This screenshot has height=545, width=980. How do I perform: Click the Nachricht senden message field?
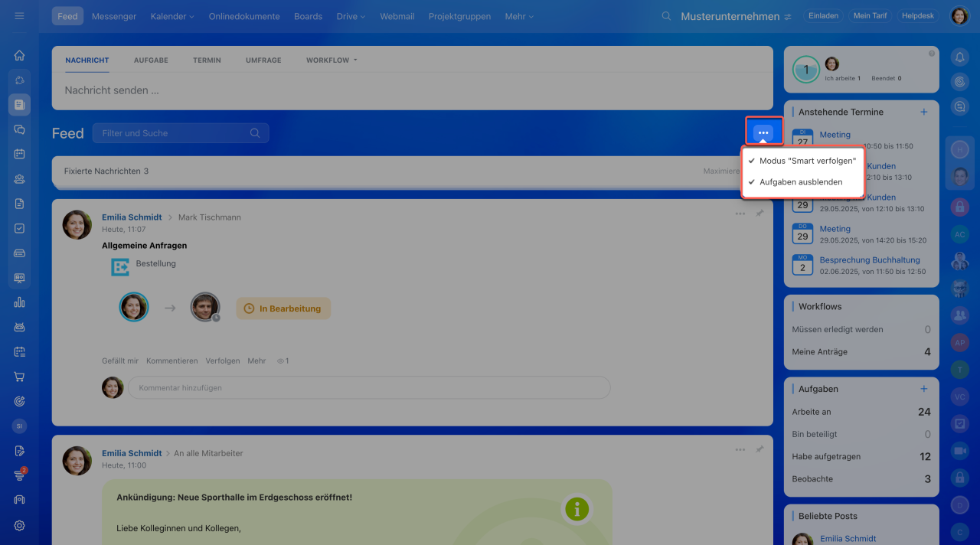[x=412, y=90]
